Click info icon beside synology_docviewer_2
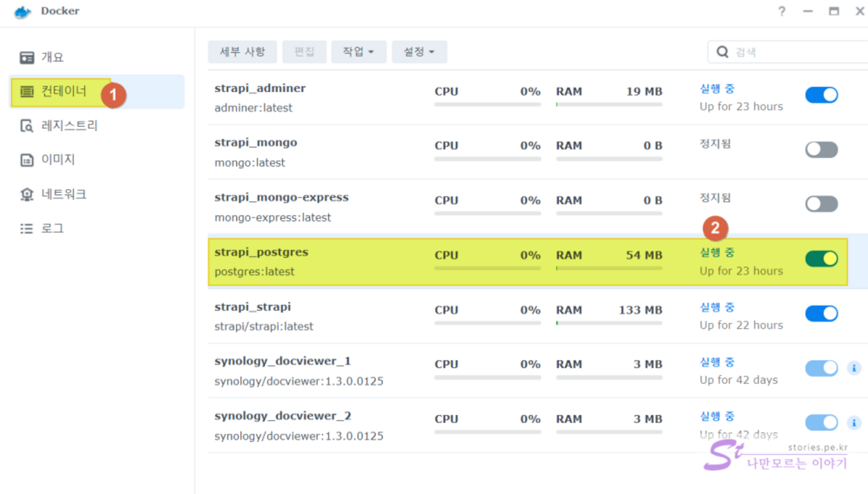868x494 pixels. (853, 423)
